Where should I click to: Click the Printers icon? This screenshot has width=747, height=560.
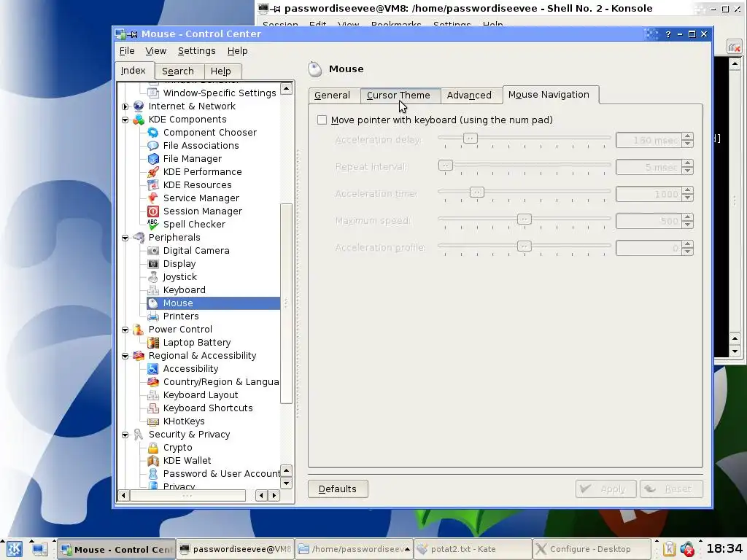click(153, 316)
